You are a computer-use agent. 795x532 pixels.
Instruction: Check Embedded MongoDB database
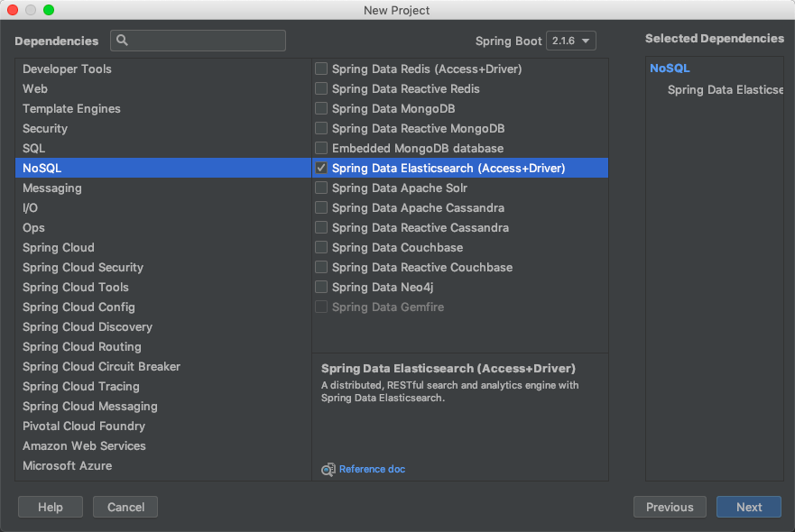321,148
